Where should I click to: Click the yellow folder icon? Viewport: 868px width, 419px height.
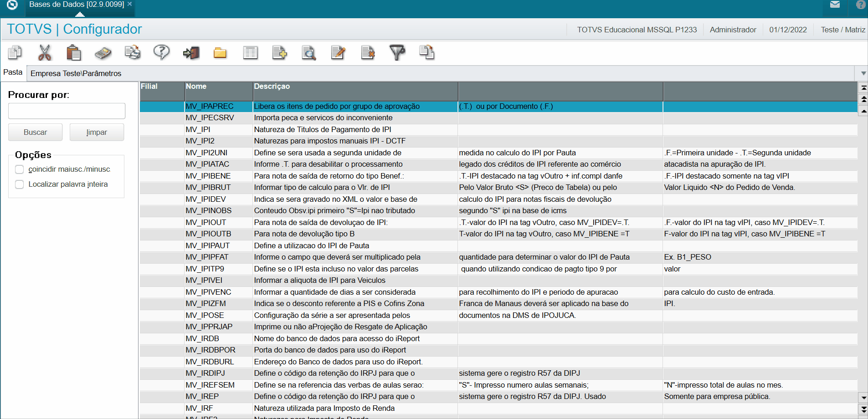coord(220,53)
